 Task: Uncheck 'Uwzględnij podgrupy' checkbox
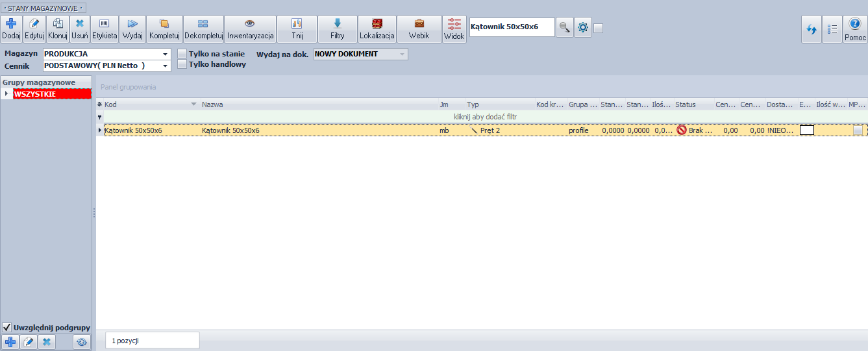7,328
